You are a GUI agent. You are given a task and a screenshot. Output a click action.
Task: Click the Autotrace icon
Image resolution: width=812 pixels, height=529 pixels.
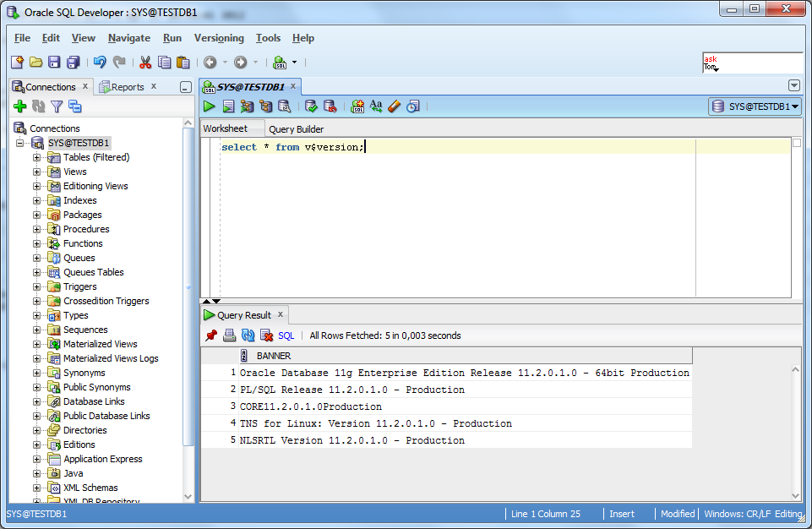pos(247,106)
